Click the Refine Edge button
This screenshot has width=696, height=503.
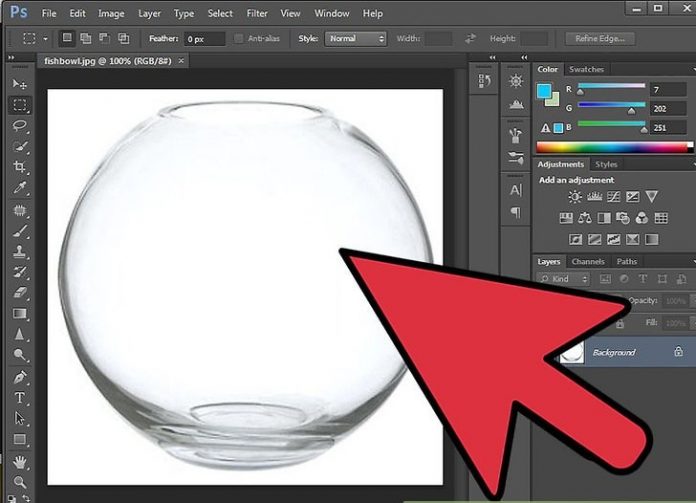(x=600, y=39)
